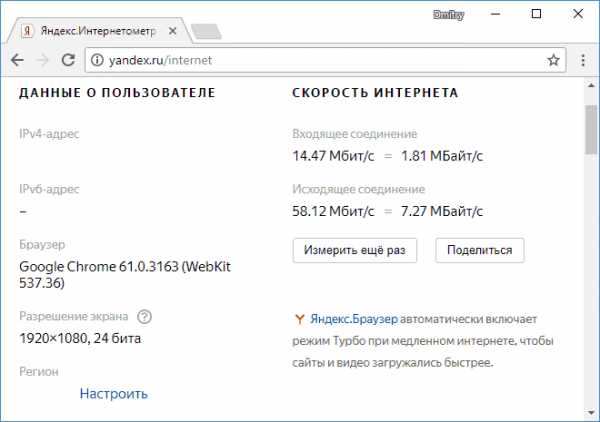600x422 pixels.
Task: Click the forward navigation arrow
Action: (42, 60)
